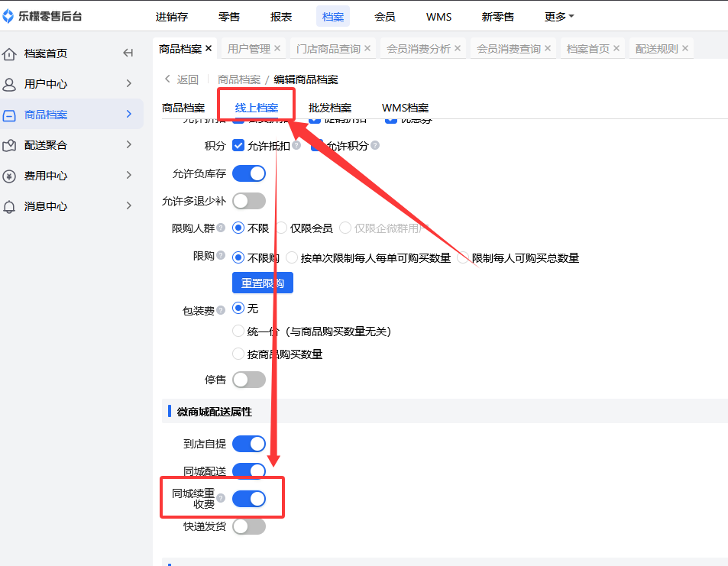Viewport: 728px width, 566px height.
Task: Select 无 for 包装费
Action: pyautogui.click(x=238, y=308)
